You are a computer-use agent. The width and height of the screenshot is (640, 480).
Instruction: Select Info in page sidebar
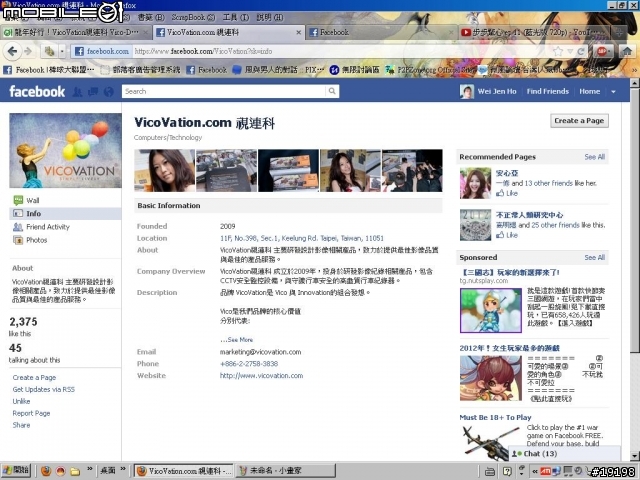(65, 213)
